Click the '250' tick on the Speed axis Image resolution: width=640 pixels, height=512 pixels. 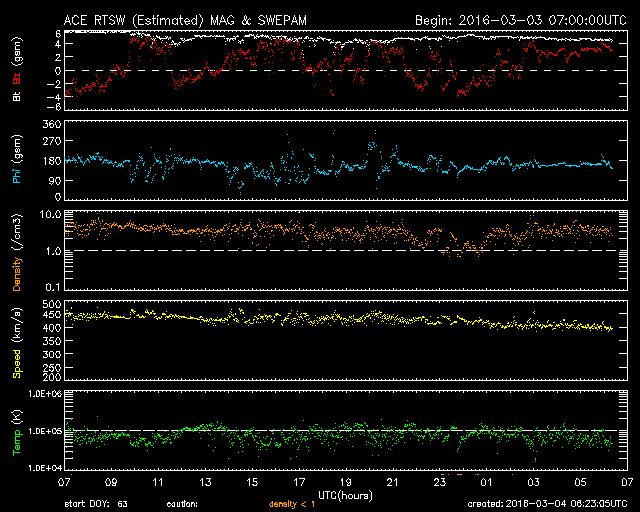click(x=52, y=368)
